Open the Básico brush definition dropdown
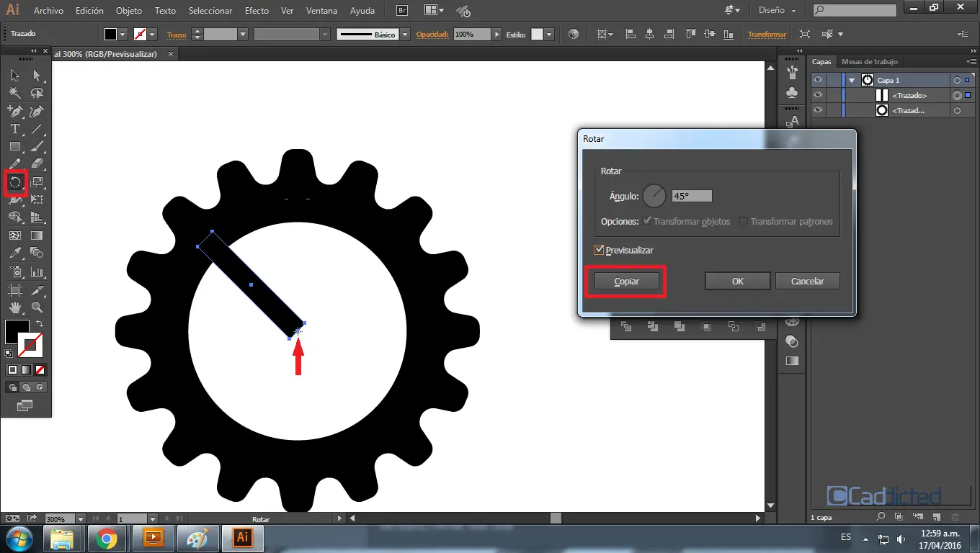Screen dimensions: 980x553 (x=405, y=34)
